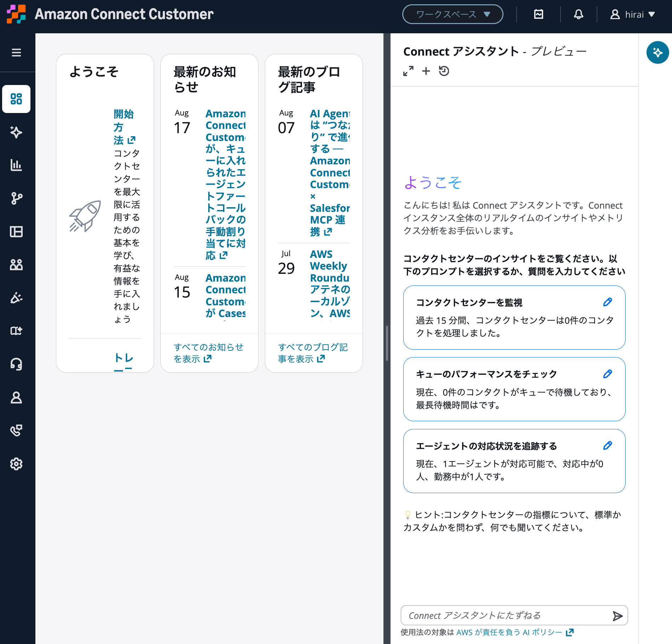This screenshot has height=644, width=672.
Task: Click the rocket illustration in welcome card
Action: coord(85,216)
